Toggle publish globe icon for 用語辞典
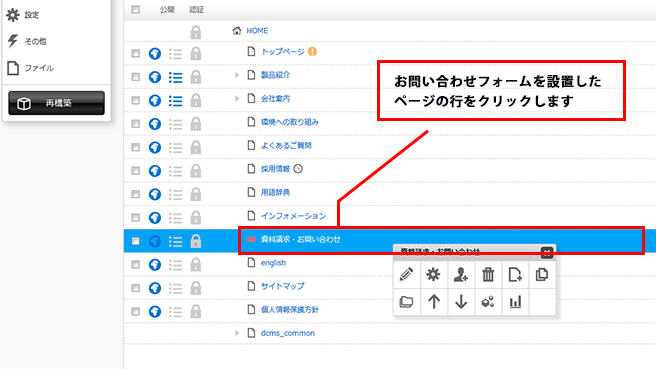Image resolution: width=656 pixels, height=369 pixels. tap(155, 194)
